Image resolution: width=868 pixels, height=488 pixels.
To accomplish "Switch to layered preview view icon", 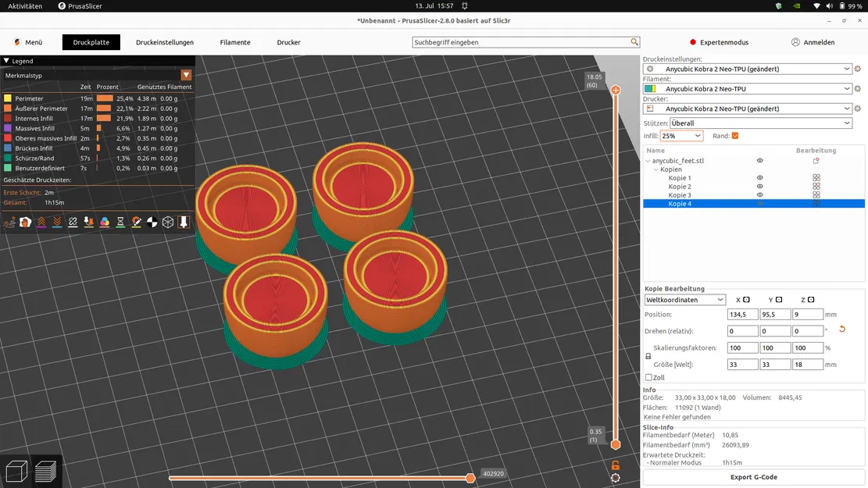I will pos(45,472).
